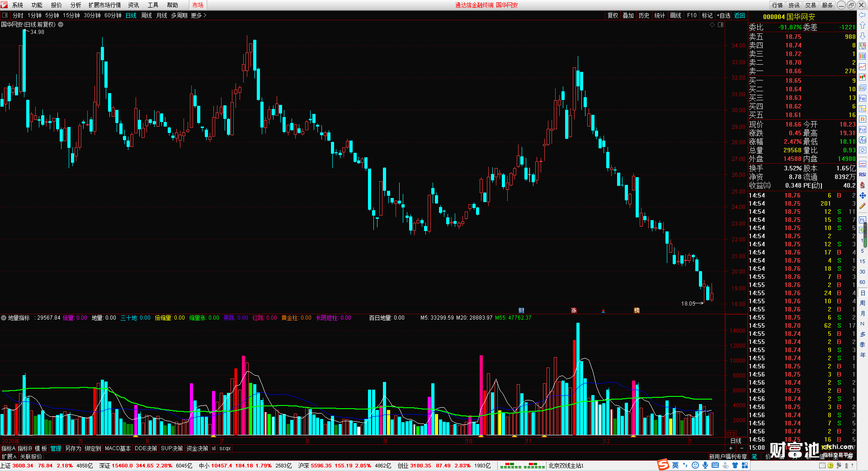Click the down arrow icon in right sidebar

pyautogui.click(x=862, y=36)
